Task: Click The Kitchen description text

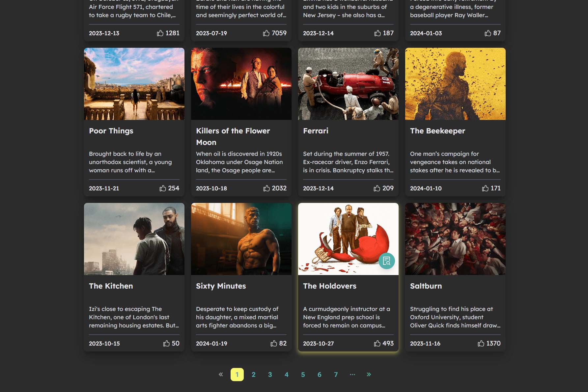Action: click(x=134, y=317)
